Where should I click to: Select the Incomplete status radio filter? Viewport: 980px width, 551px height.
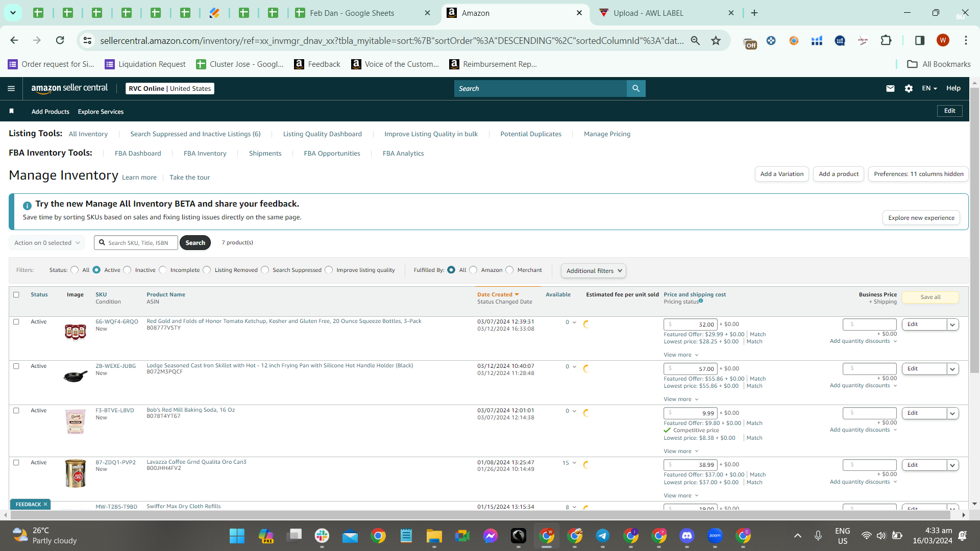163,270
